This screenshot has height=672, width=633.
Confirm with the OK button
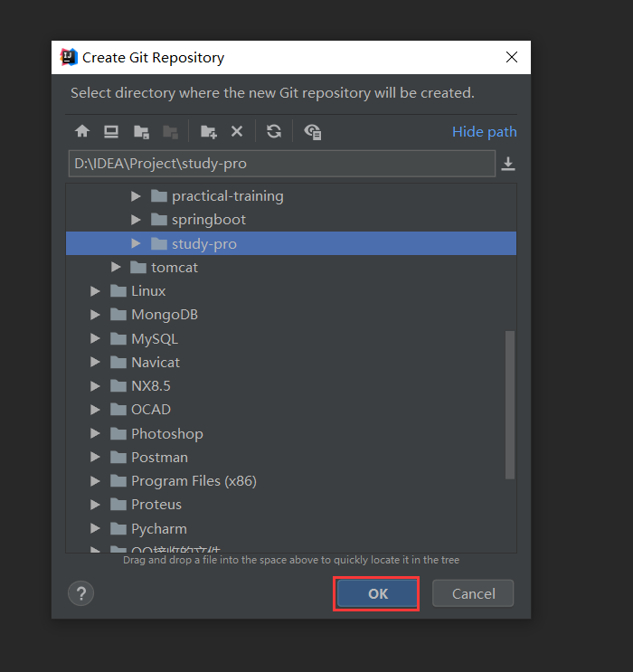(x=378, y=593)
